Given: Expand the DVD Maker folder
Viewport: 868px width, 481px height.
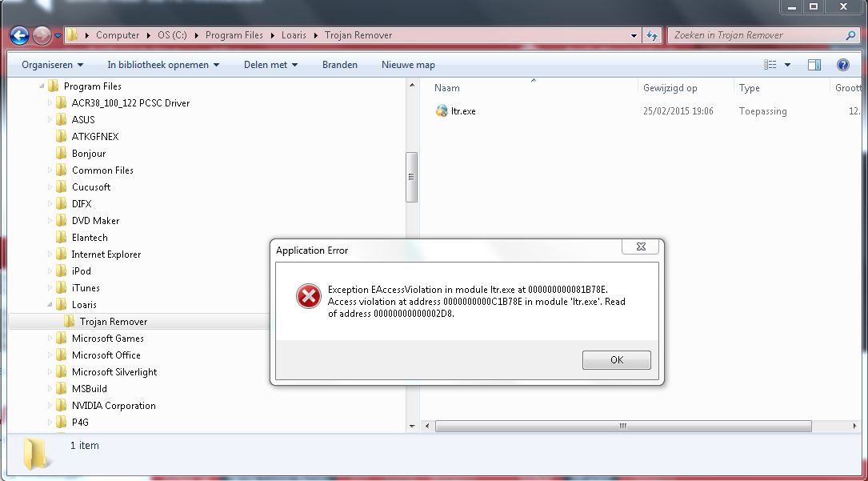Looking at the screenshot, I should pyautogui.click(x=50, y=221).
